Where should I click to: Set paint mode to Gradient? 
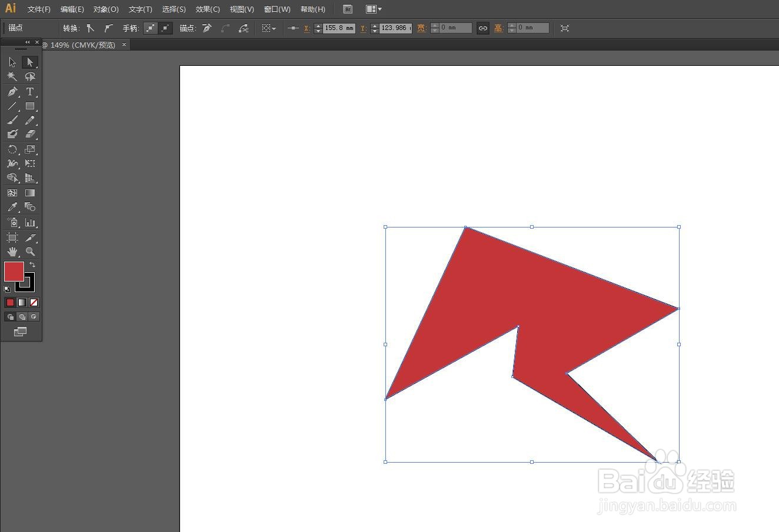[22, 302]
